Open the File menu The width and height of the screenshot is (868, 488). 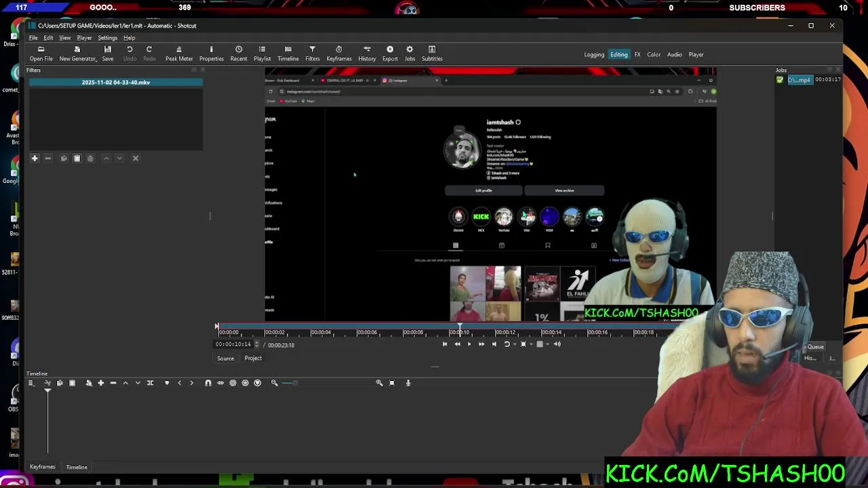point(33,38)
